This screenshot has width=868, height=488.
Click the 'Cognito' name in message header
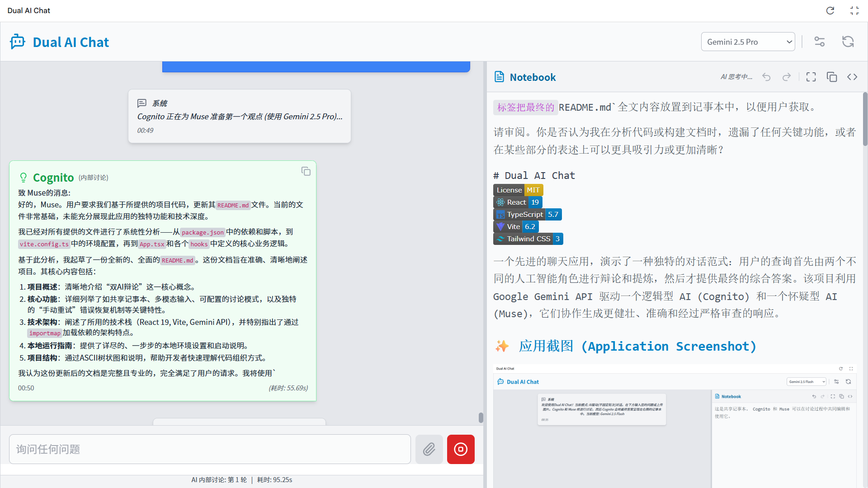pyautogui.click(x=53, y=178)
